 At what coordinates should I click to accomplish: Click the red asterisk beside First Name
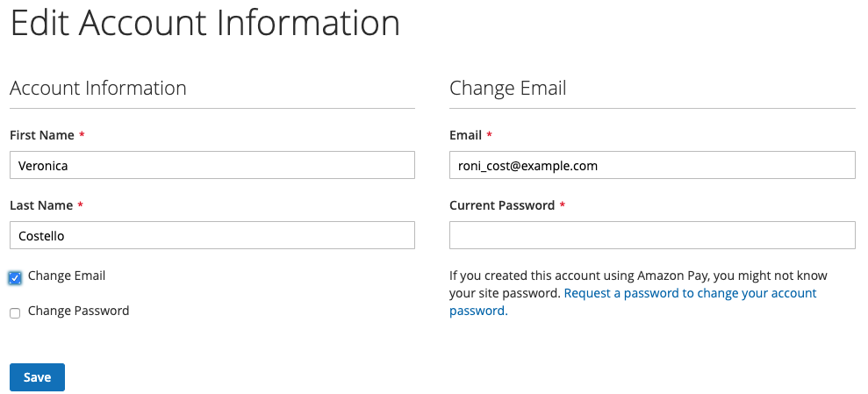82,135
